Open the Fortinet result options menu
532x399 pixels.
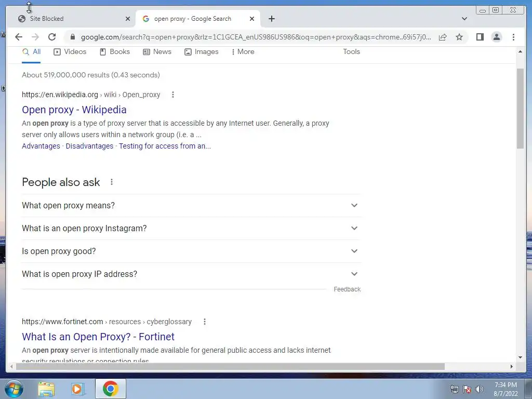point(204,322)
